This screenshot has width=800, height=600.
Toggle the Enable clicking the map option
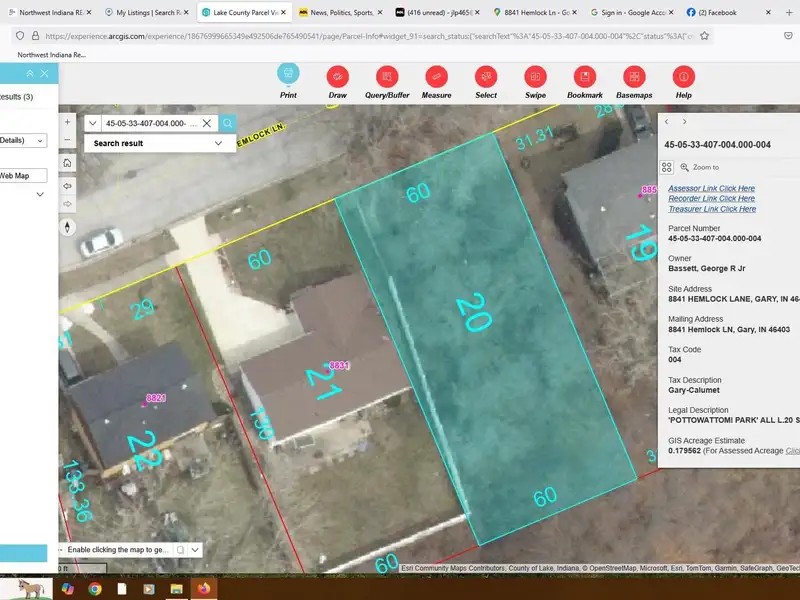pyautogui.click(x=180, y=550)
